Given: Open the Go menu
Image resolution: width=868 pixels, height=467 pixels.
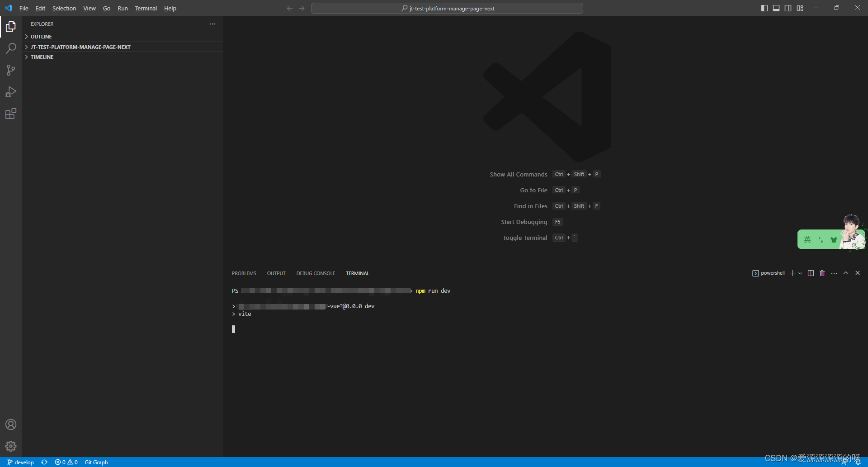Looking at the screenshot, I should pos(107,8).
